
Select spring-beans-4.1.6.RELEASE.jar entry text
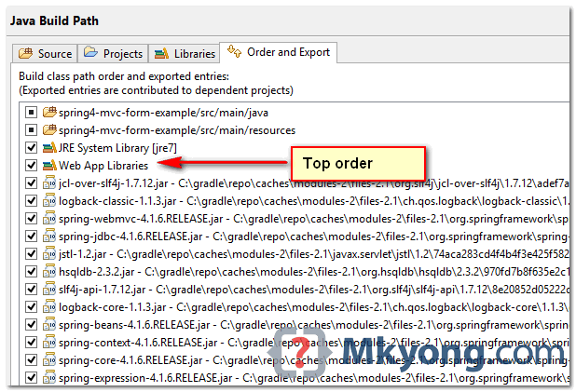(313, 325)
